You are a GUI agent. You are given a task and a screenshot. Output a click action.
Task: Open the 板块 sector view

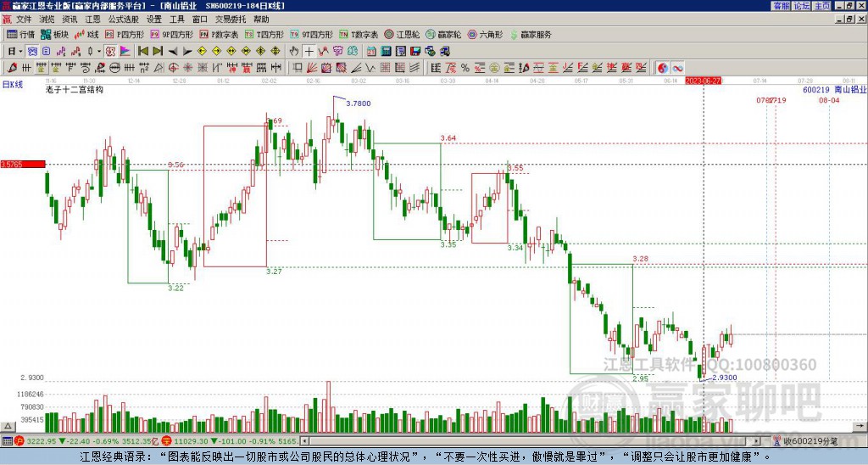[54, 34]
